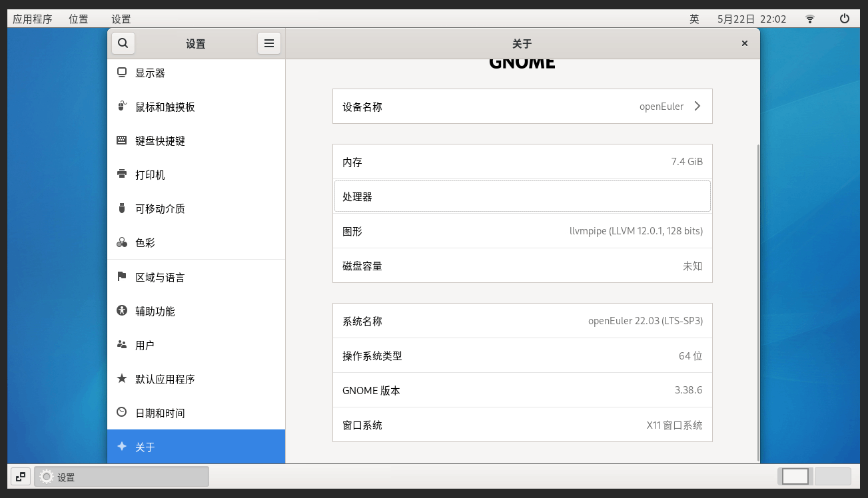
Task: Click the USB drive icon beside 可移动介质
Action: tap(121, 208)
